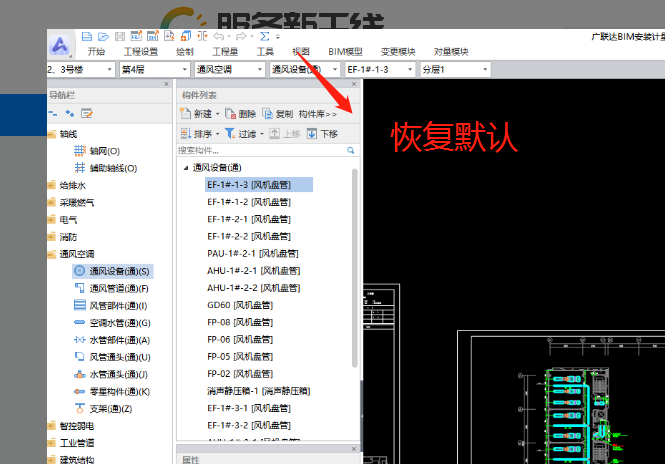Image resolution: width=665 pixels, height=464 pixels.
Task: Select 轴网(O) grid item
Action: [x=97, y=151]
